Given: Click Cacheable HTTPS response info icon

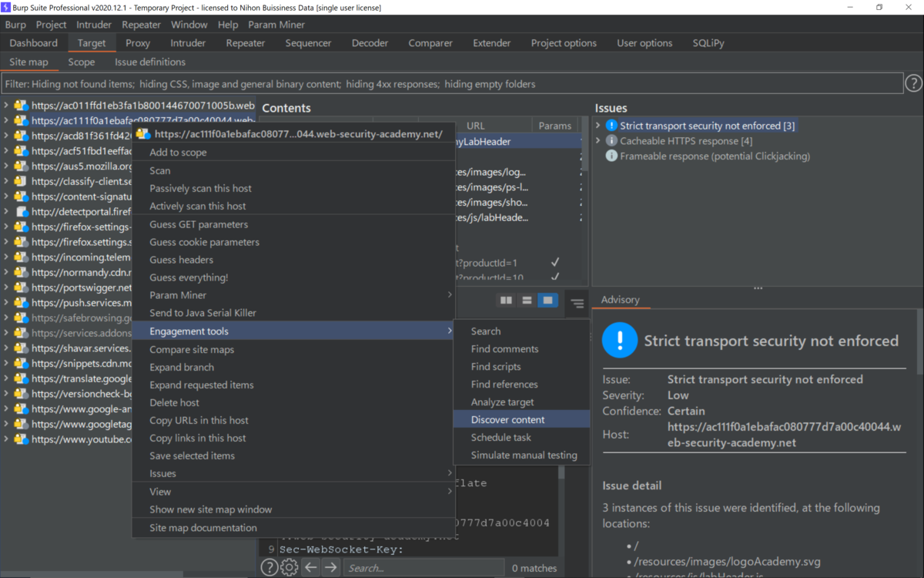Looking at the screenshot, I should [611, 141].
